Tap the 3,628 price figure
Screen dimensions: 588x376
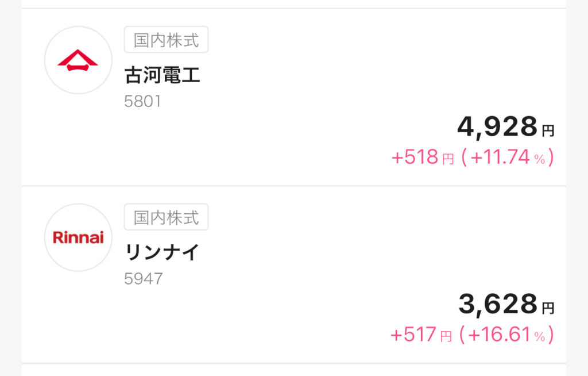(498, 304)
